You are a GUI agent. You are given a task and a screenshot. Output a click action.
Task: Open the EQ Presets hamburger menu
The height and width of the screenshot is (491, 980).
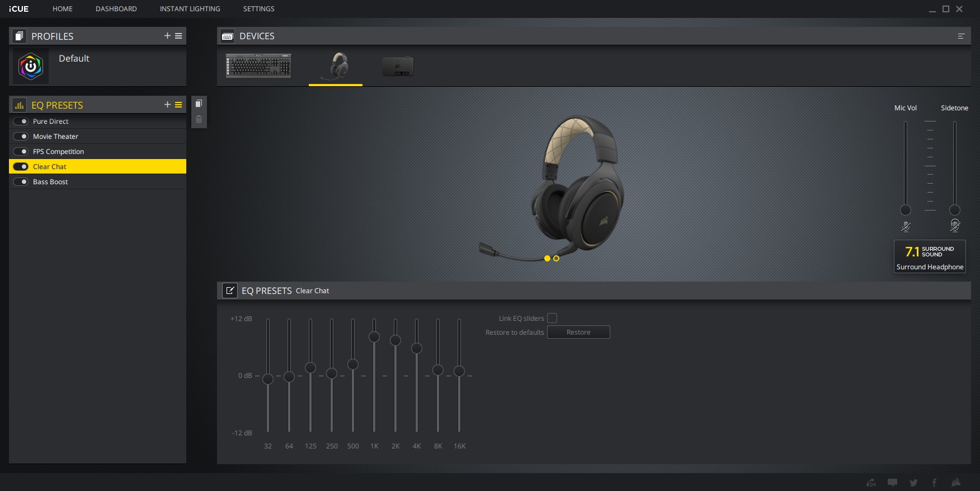[x=178, y=105]
